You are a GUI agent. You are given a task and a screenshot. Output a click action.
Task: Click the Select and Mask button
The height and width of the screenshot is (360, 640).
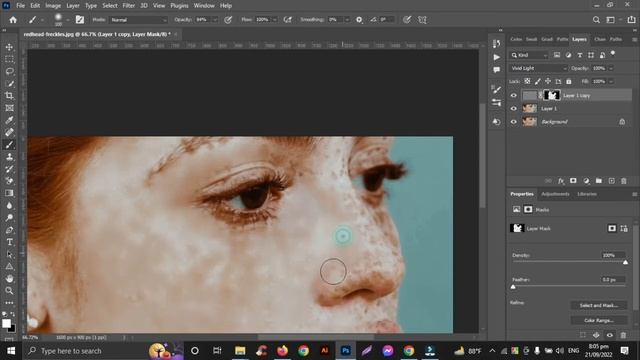click(x=599, y=305)
